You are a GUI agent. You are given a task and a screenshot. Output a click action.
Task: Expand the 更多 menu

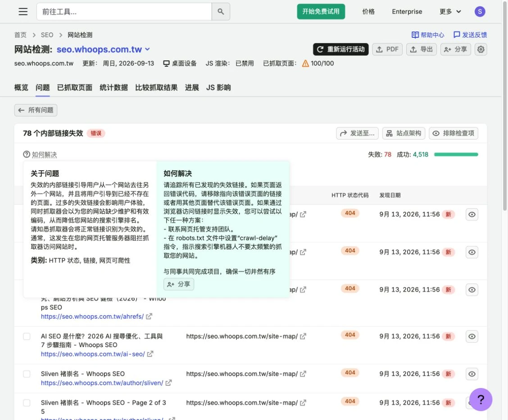pyautogui.click(x=450, y=12)
